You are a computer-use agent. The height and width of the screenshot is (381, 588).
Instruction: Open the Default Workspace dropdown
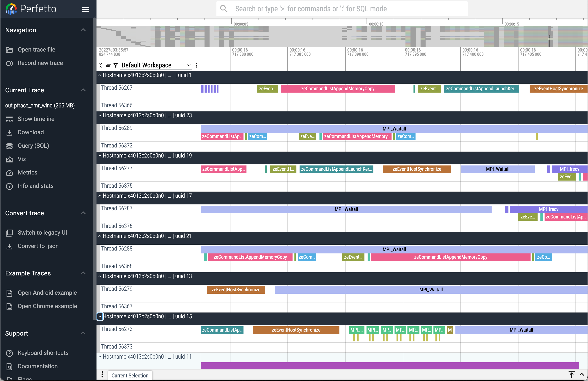click(156, 65)
